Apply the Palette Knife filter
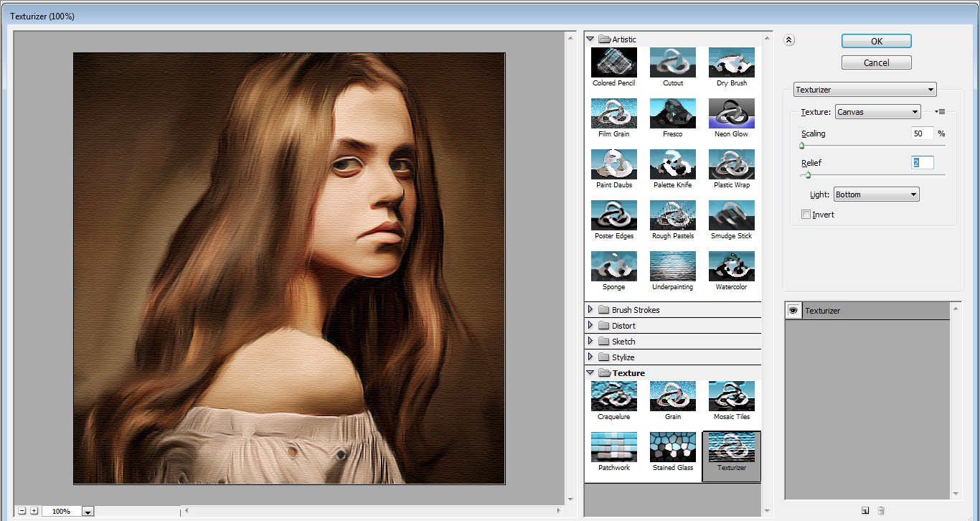Viewport: 980px width, 521px height. pos(672,164)
